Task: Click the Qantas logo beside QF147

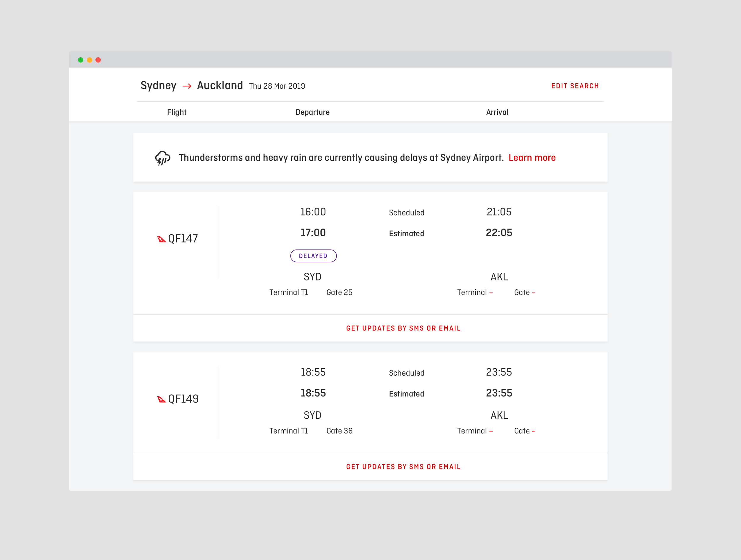Action: pyautogui.click(x=162, y=239)
